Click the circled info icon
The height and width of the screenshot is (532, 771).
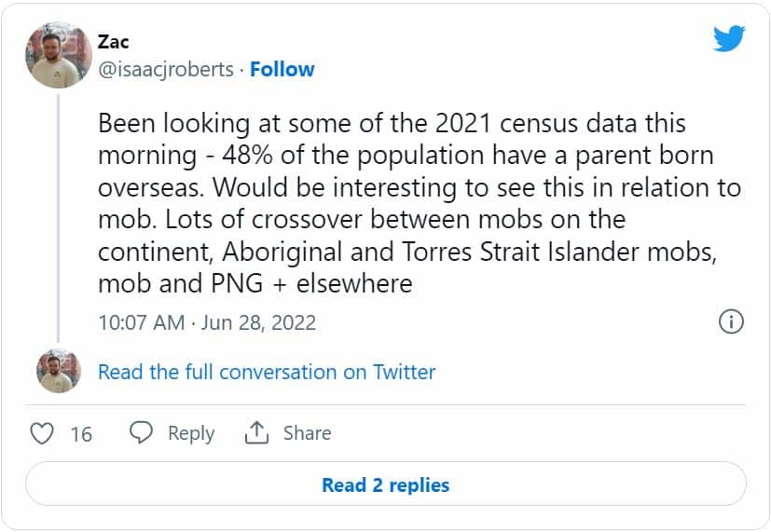tap(730, 322)
